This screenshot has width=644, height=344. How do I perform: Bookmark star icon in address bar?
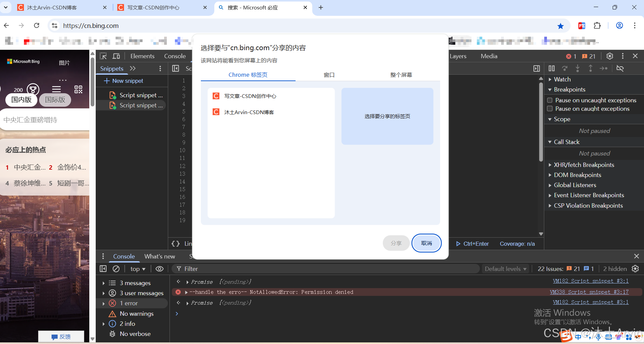[560, 26]
